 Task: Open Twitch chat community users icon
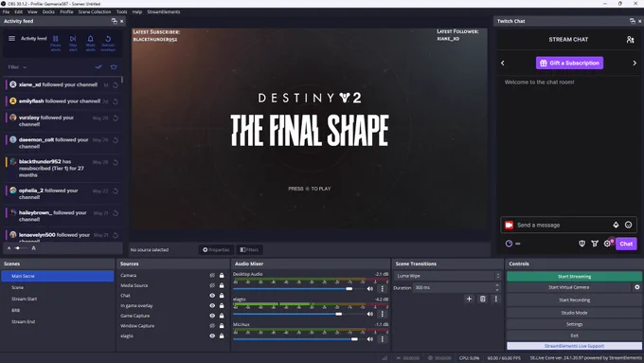coord(630,40)
